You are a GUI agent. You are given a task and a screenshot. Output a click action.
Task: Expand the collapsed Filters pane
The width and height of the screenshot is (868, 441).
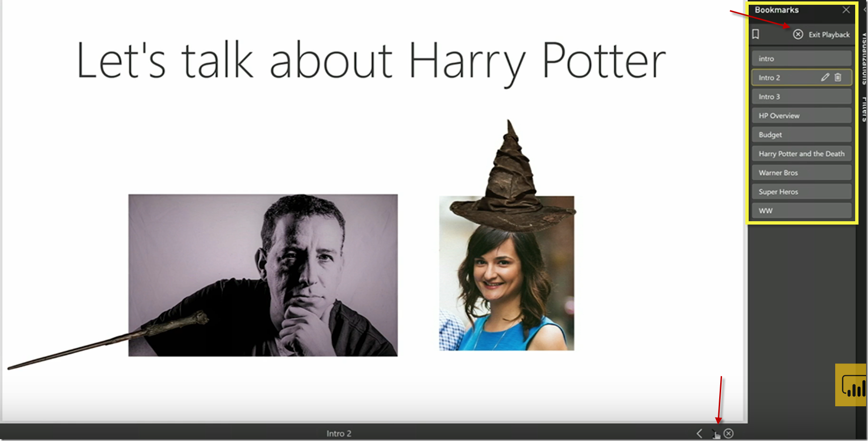click(x=864, y=109)
